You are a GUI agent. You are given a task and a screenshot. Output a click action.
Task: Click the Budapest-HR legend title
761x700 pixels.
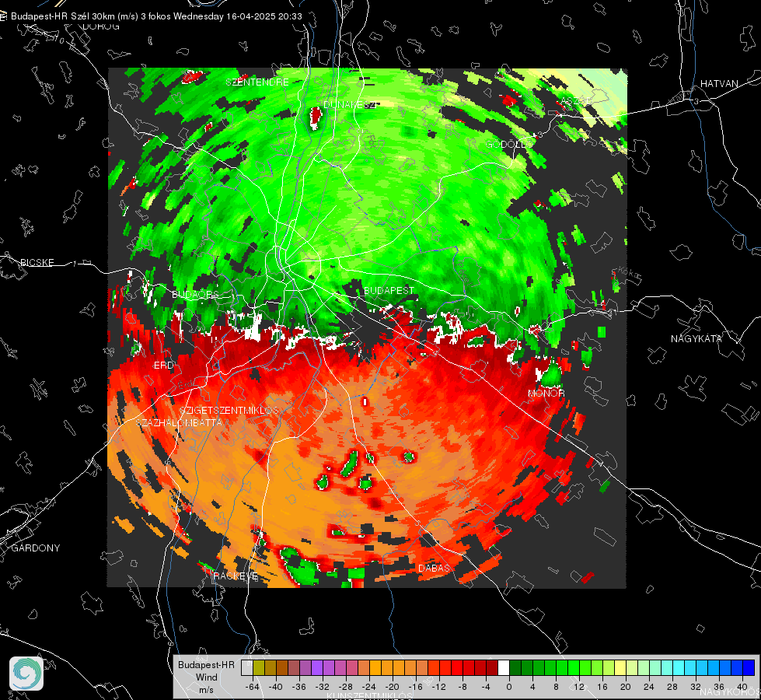(206, 664)
